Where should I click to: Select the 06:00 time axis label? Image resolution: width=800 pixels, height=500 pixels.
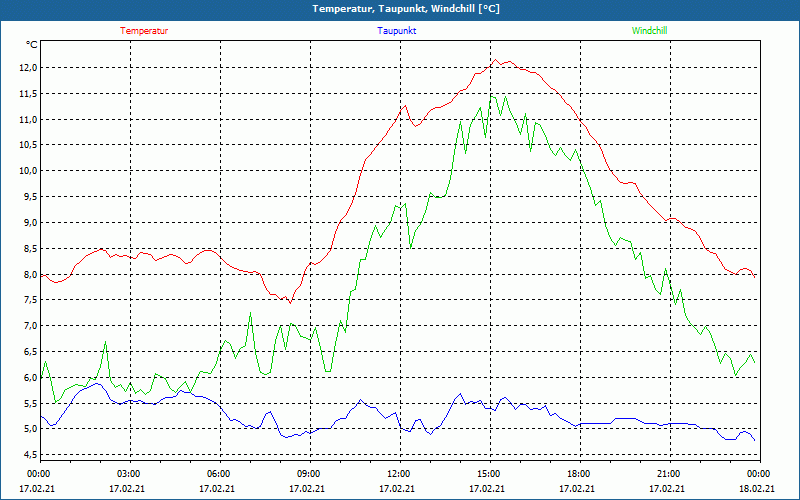[x=219, y=474]
